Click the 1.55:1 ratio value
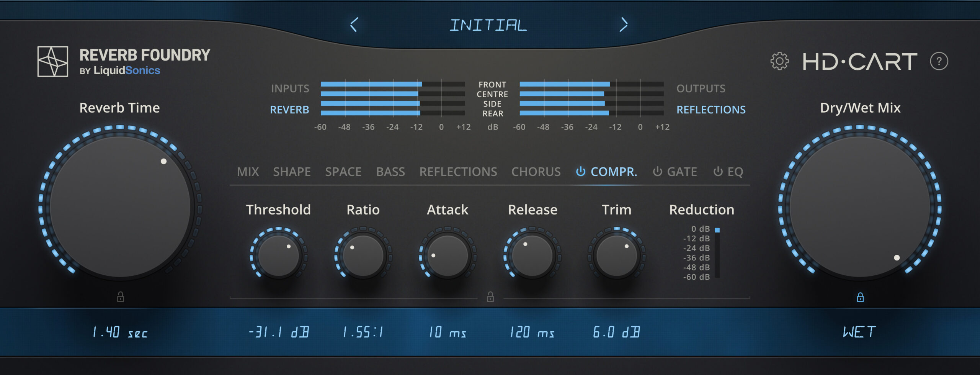The width and height of the screenshot is (980, 375). pos(363,332)
